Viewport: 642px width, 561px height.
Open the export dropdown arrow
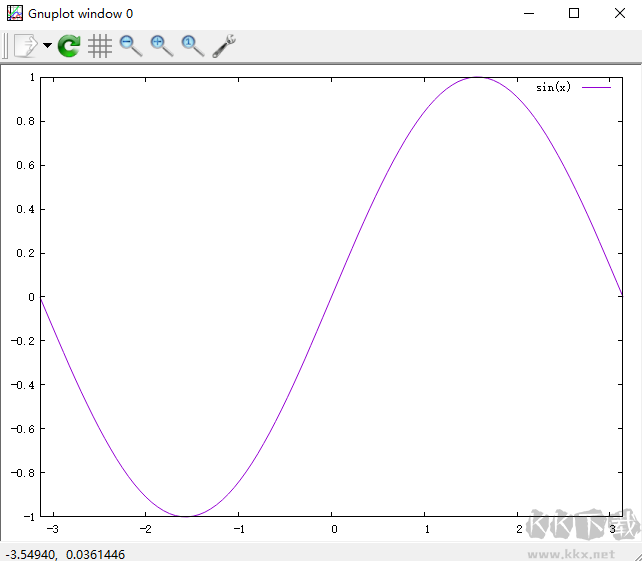[47, 46]
